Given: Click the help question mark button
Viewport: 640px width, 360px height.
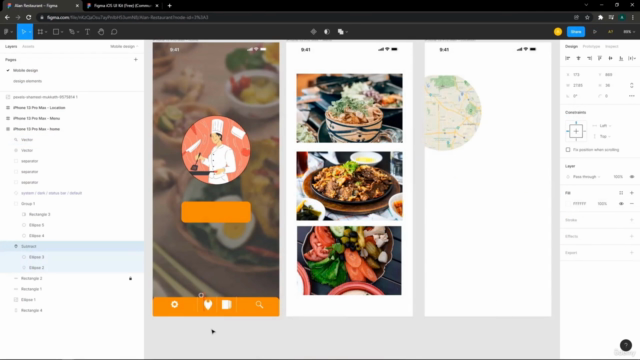Looking at the screenshot, I should (x=626, y=345).
